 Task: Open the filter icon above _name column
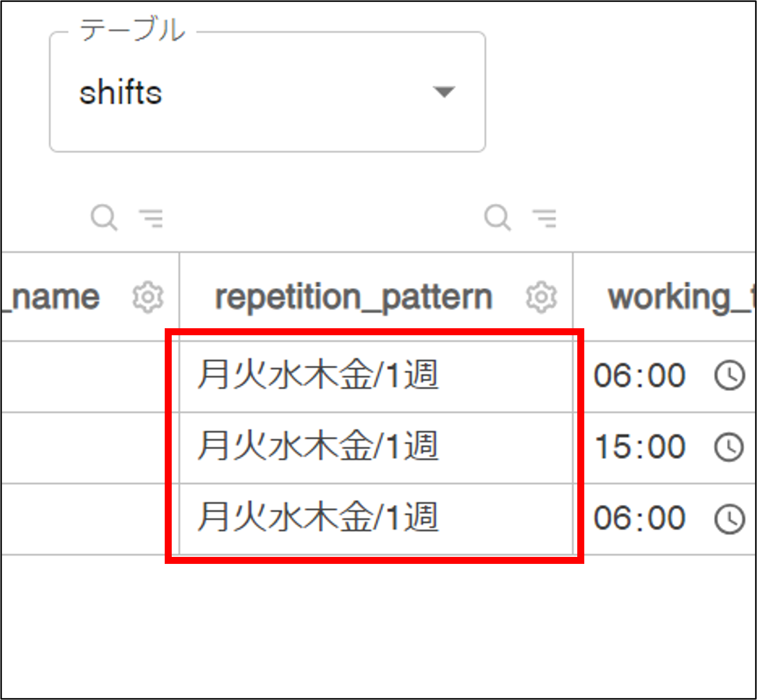151,218
